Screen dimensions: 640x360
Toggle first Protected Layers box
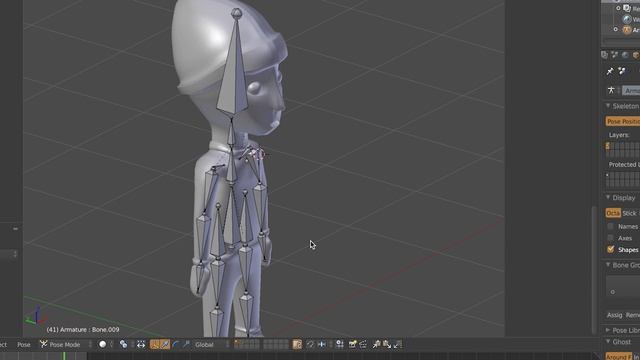tap(608, 176)
